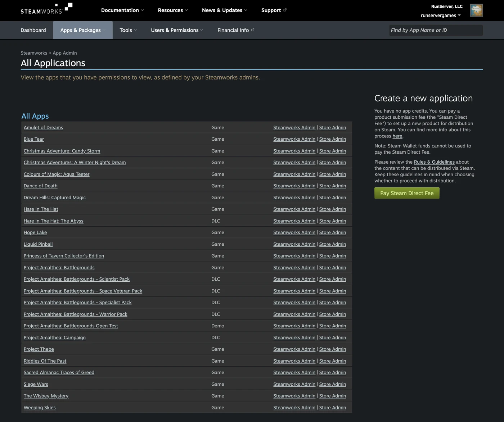Open Store Admin for Dance of Death
Image resolution: width=504 pixels, height=422 pixels.
coord(333,186)
